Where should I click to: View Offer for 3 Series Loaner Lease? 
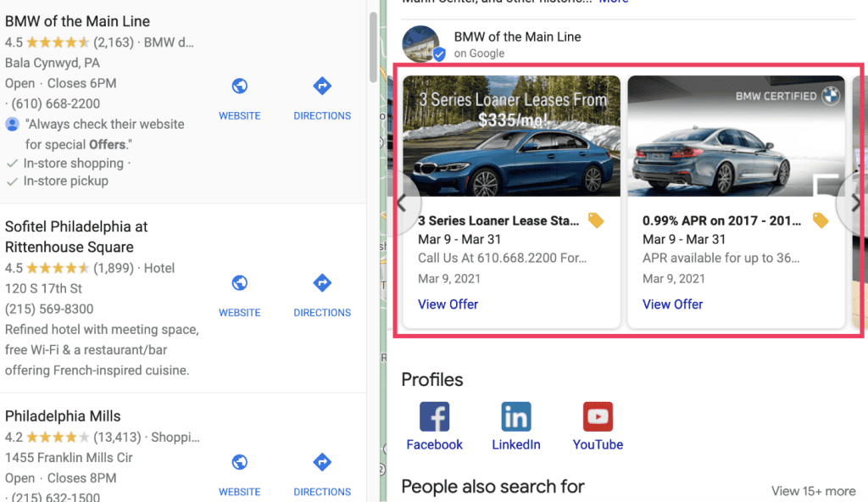[448, 304]
